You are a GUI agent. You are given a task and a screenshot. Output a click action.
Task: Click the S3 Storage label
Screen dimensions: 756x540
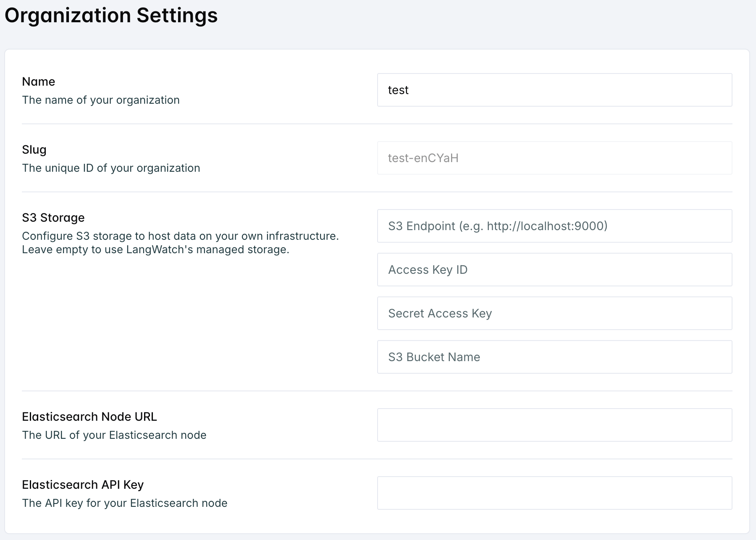coord(53,218)
